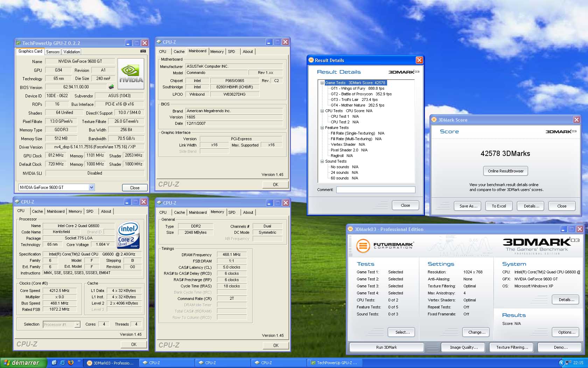This screenshot has width=588, height=368.
Task: Select the Game Tests 3DMark Score row
Action: (x=355, y=83)
